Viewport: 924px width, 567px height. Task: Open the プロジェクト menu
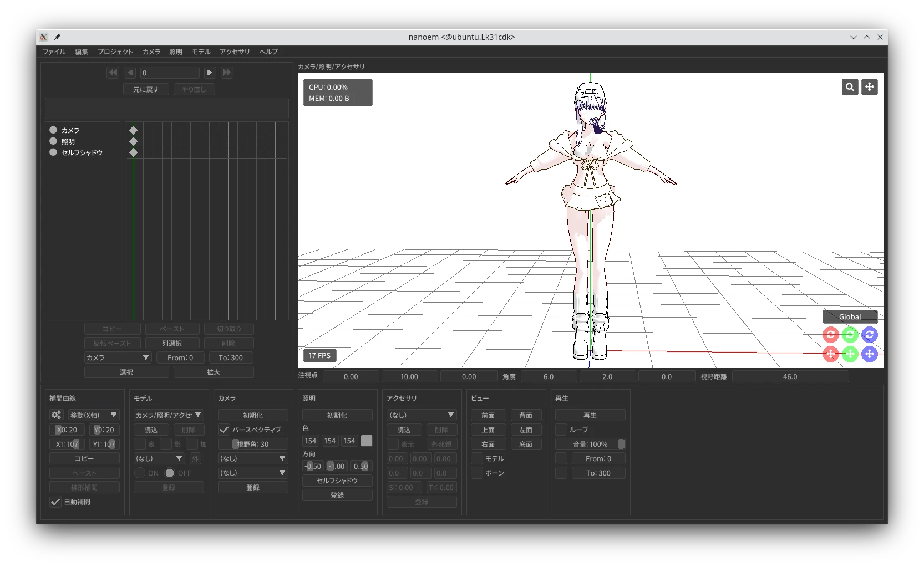click(x=115, y=52)
